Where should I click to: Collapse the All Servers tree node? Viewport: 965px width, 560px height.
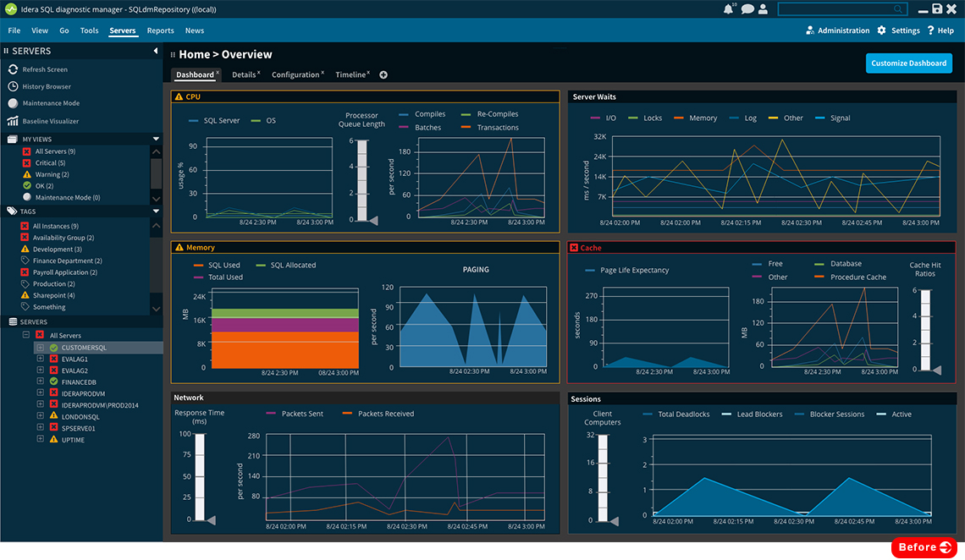(27, 336)
